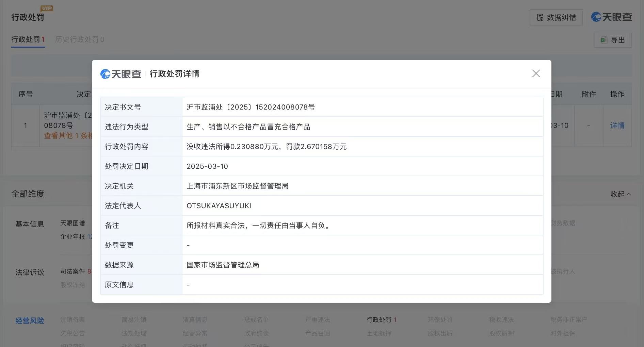Image resolution: width=644 pixels, height=347 pixels.
Task: Open the 基本信息 category heading
Action: click(30, 224)
